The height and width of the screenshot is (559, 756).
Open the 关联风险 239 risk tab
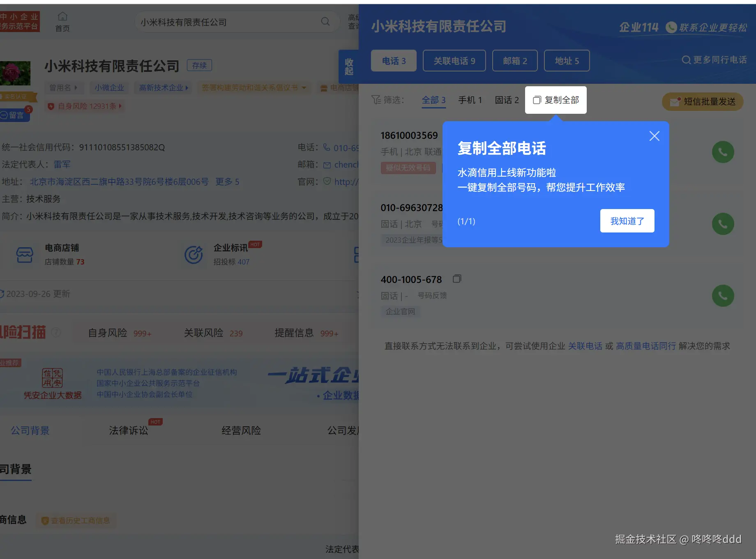[213, 333]
